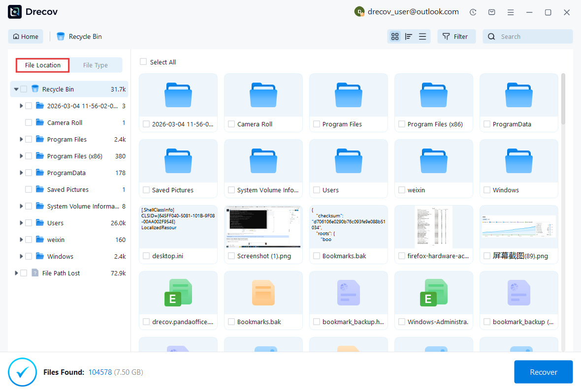Click the Drecov logo icon
The image size is (581, 392).
pos(14,11)
